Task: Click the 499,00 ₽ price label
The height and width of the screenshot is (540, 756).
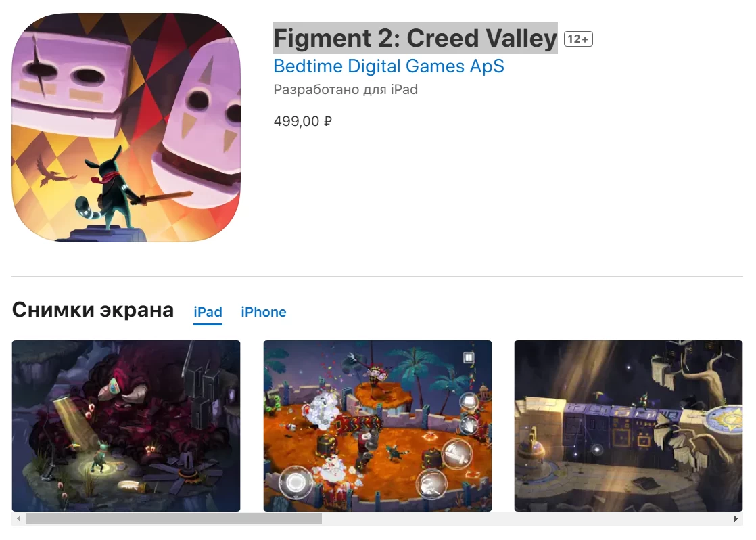Action: 303,121
